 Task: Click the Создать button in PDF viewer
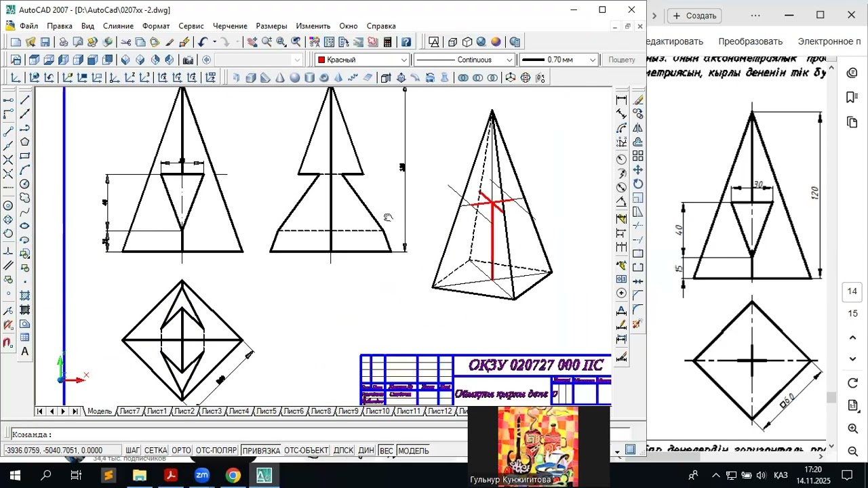point(694,15)
